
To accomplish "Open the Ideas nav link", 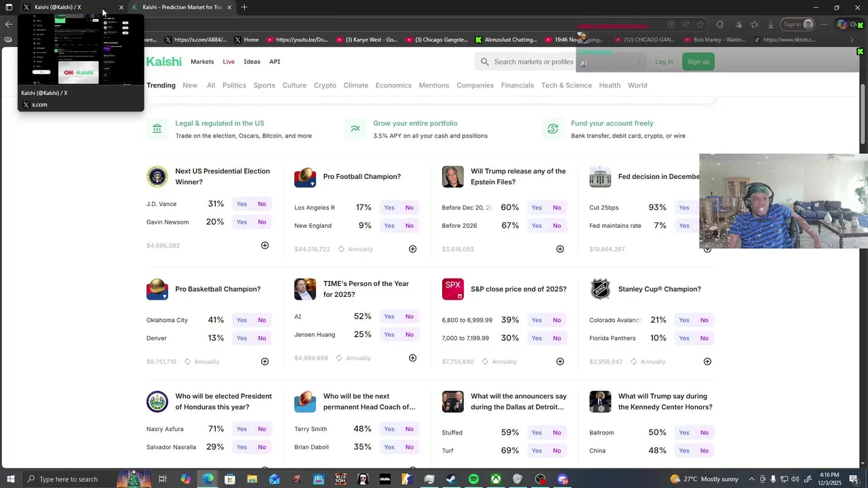I will (x=252, y=62).
